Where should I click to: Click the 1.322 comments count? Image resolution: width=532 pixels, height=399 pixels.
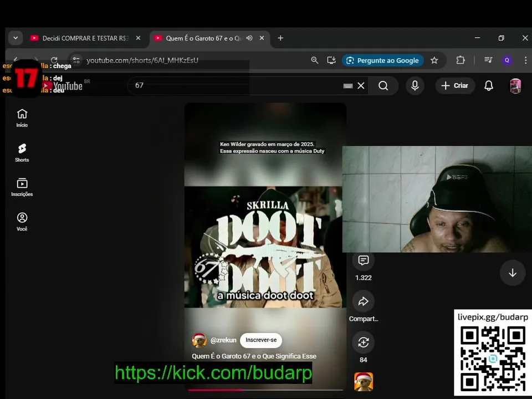(364, 278)
